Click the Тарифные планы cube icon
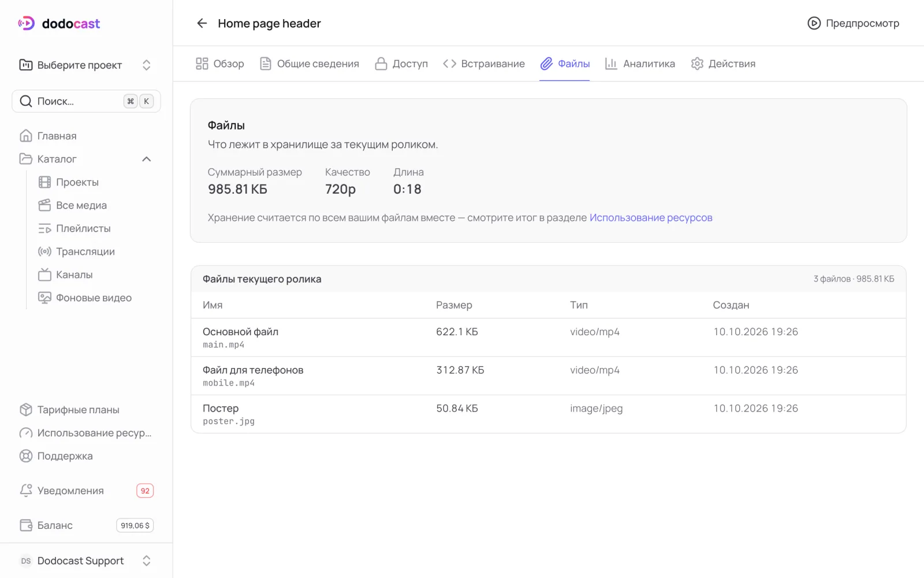 (x=26, y=410)
